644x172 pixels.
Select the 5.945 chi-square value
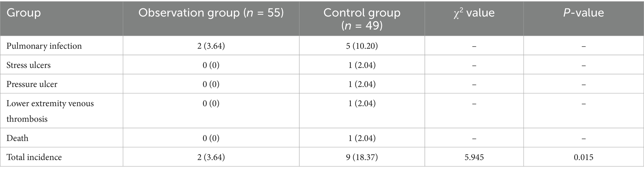point(474,157)
